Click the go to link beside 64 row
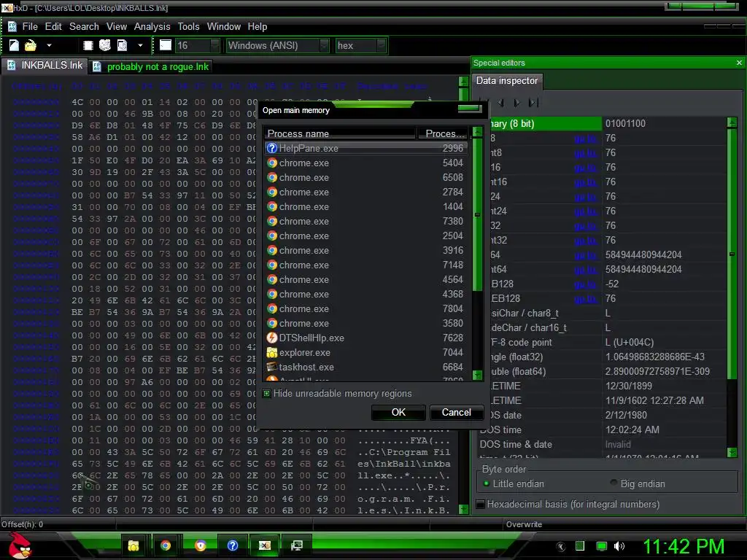This screenshot has height=560, width=747. click(586, 254)
